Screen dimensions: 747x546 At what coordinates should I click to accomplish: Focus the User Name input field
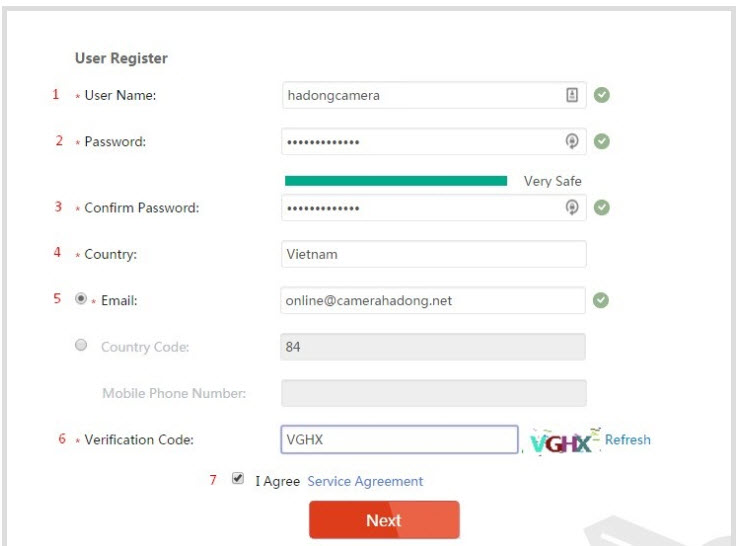click(420, 95)
